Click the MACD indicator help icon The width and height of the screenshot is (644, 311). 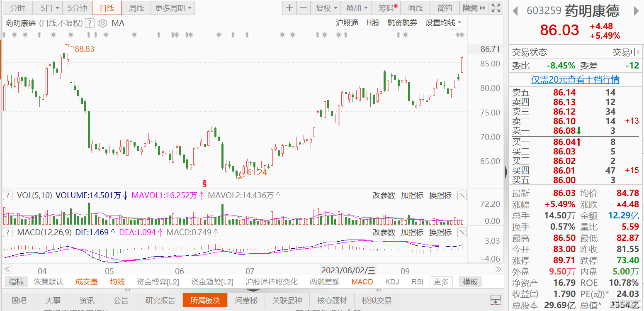(x=7, y=233)
